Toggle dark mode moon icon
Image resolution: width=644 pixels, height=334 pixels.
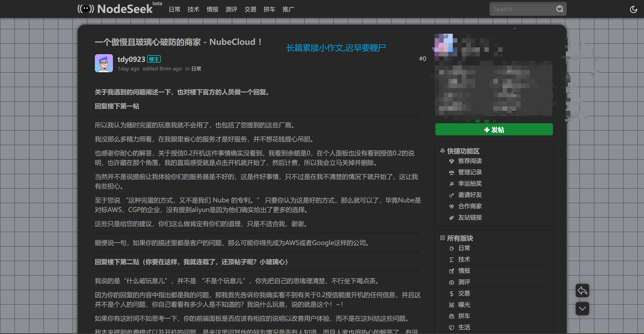pos(633,9)
